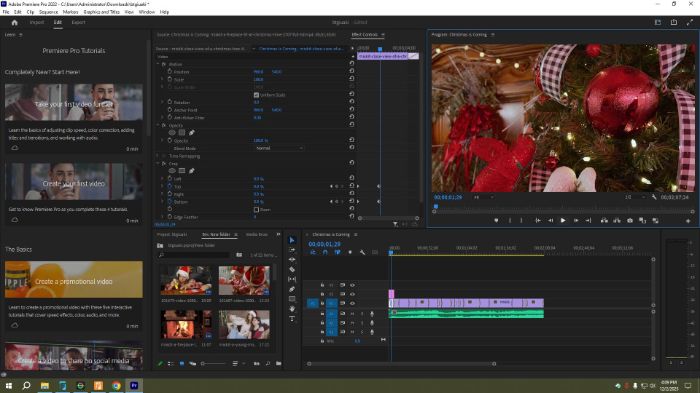Open Program monitor settings wrench
The width and height of the screenshot is (700, 393).
pos(654,197)
